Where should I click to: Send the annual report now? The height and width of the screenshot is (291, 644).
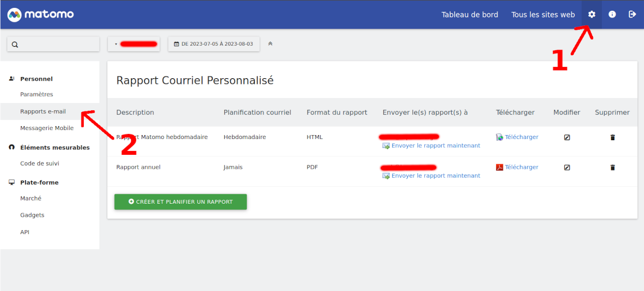pyautogui.click(x=436, y=176)
